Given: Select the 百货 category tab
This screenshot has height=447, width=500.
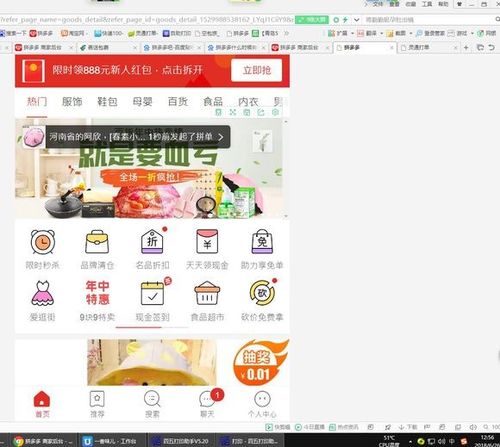Looking at the screenshot, I should point(178,102).
